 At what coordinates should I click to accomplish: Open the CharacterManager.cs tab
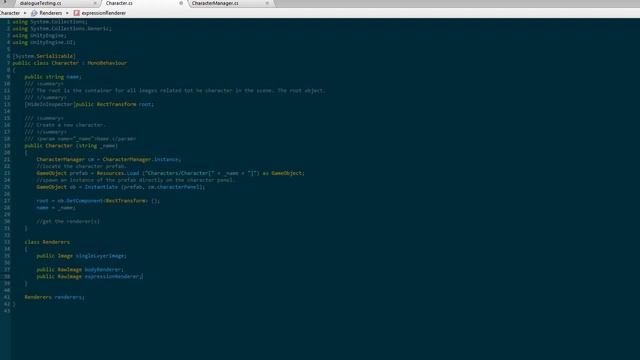pyautogui.click(x=215, y=3)
